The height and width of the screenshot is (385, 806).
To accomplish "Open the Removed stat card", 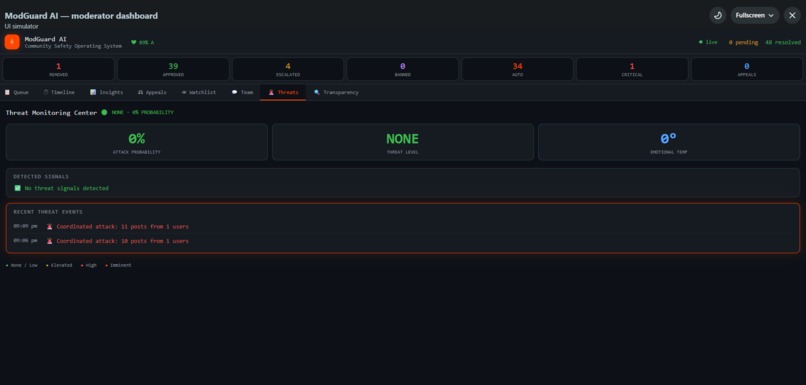I will [x=59, y=69].
